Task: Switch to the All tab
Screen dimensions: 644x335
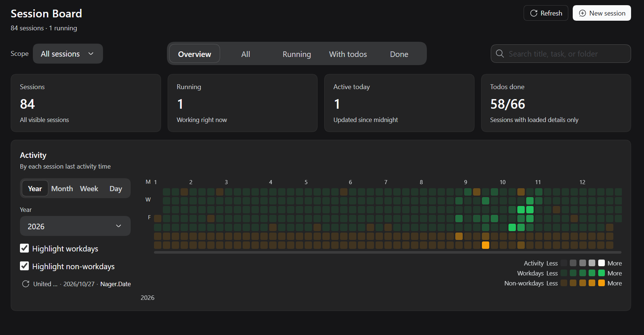Action: pyautogui.click(x=246, y=54)
